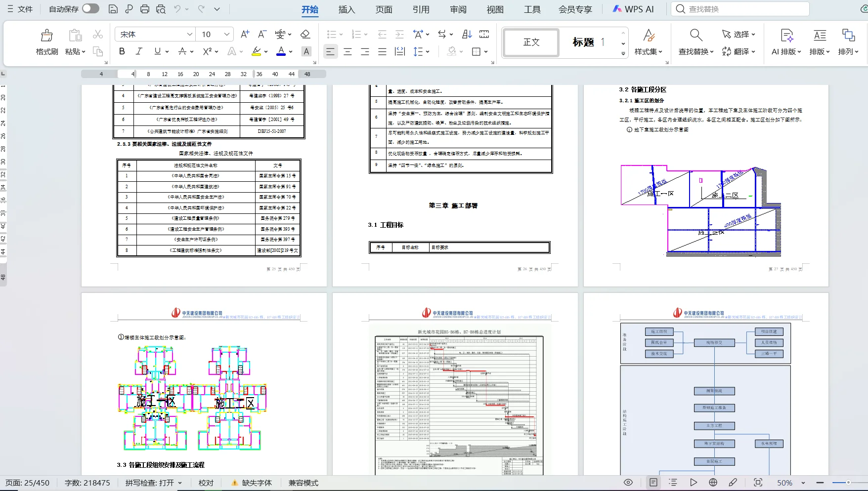The width and height of the screenshot is (868, 491).
Task: Click the 查找替换 search input field
Action: [740, 9]
